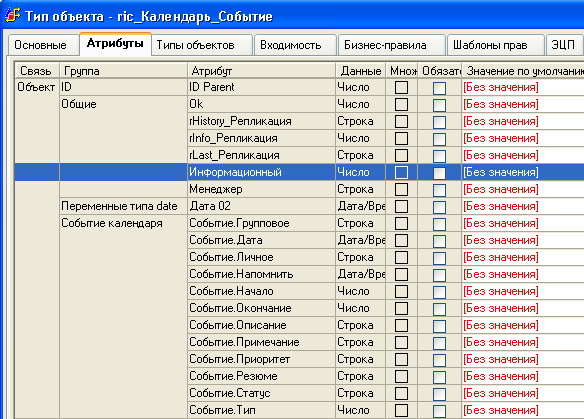Image resolution: width=584 pixels, height=419 pixels.
Task: Check Множ checkbox for Информационный row
Action: click(x=401, y=173)
